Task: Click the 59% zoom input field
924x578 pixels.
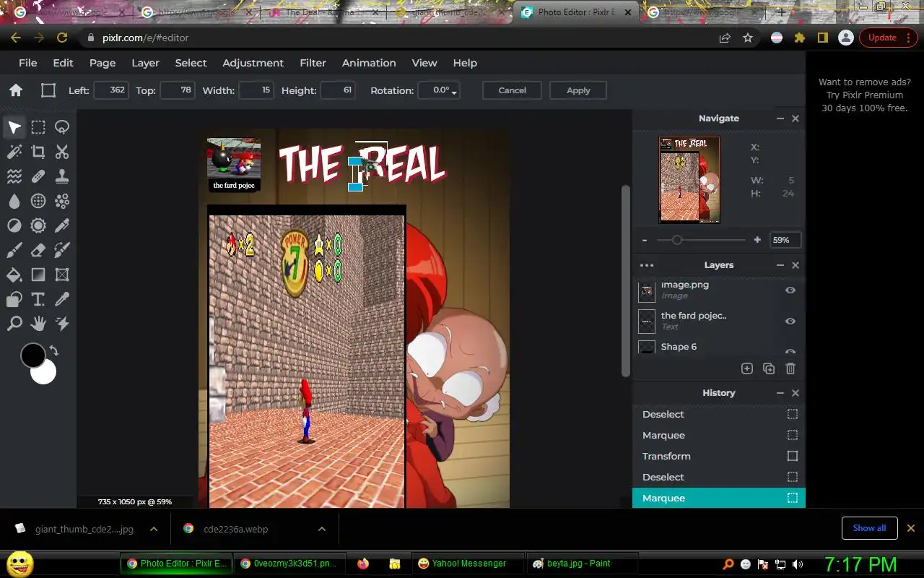Action: 785,240
